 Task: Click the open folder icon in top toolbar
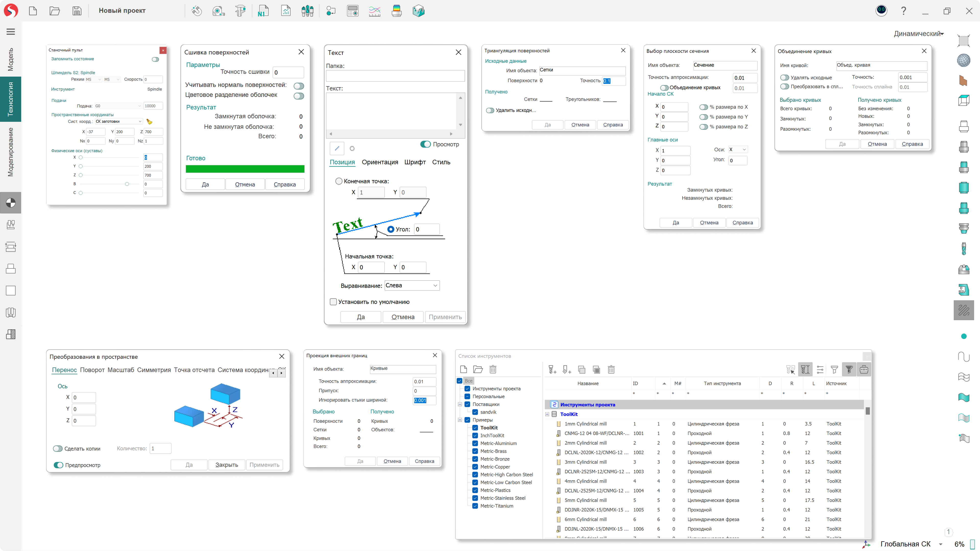(x=55, y=11)
